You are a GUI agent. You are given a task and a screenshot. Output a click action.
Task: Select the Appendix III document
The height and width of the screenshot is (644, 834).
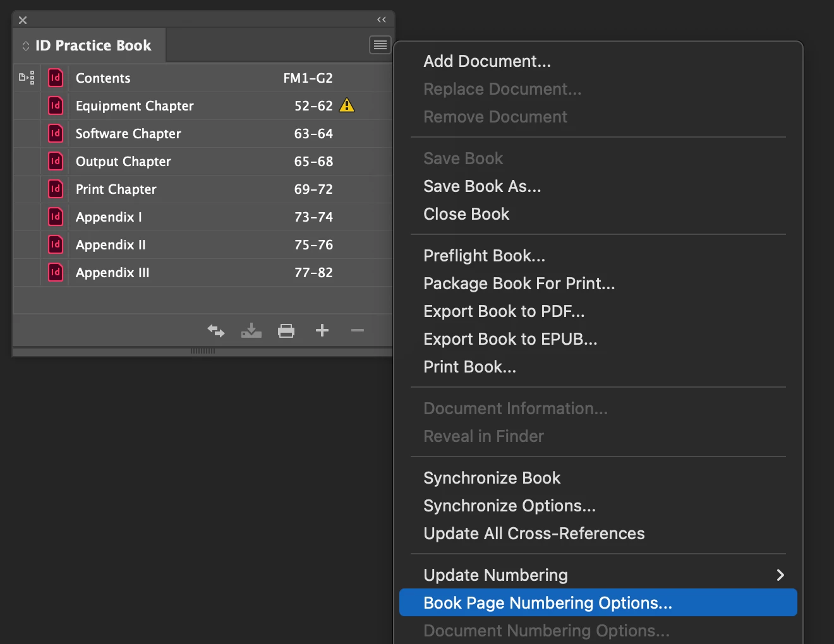(203, 273)
